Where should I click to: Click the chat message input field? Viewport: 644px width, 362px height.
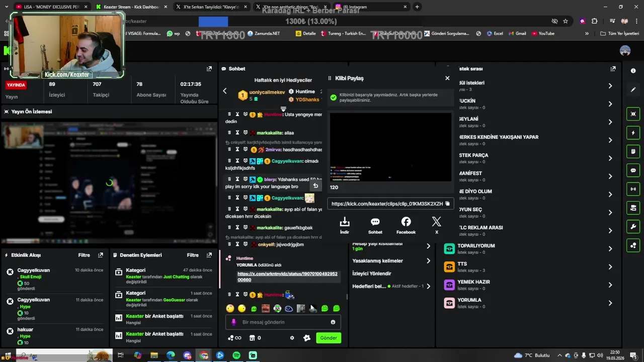pos(283,322)
